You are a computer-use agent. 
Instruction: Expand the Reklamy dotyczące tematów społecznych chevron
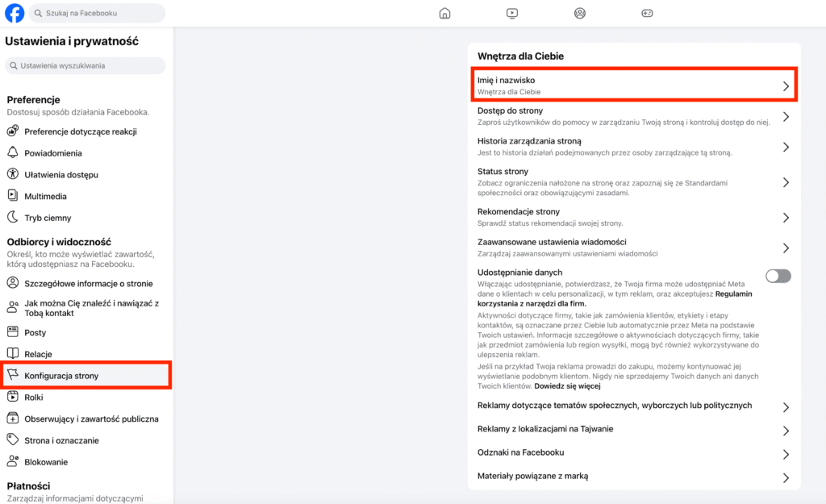(786, 407)
